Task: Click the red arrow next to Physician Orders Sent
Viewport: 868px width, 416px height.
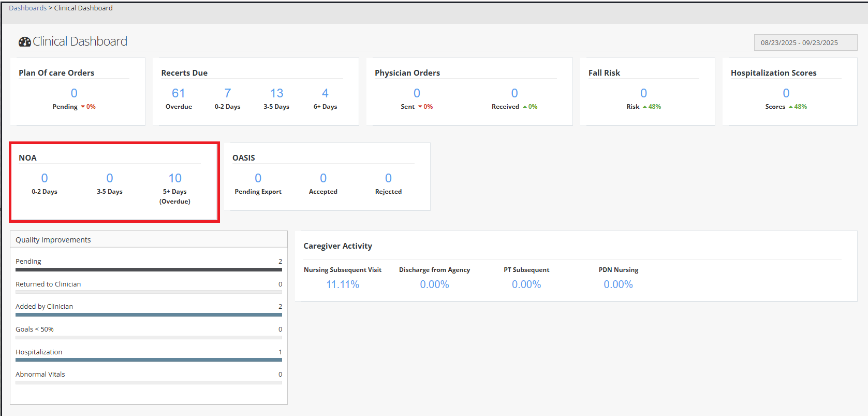Action: click(x=420, y=107)
